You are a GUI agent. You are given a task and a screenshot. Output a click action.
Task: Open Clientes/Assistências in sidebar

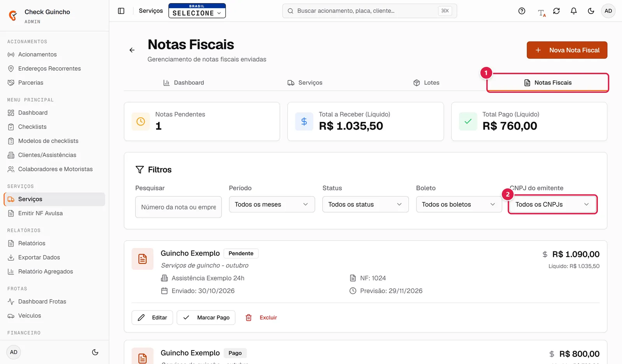[54, 155]
